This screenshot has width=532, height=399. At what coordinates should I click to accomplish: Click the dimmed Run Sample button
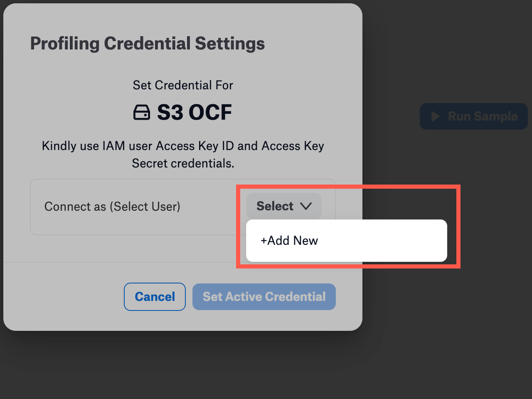(474, 116)
